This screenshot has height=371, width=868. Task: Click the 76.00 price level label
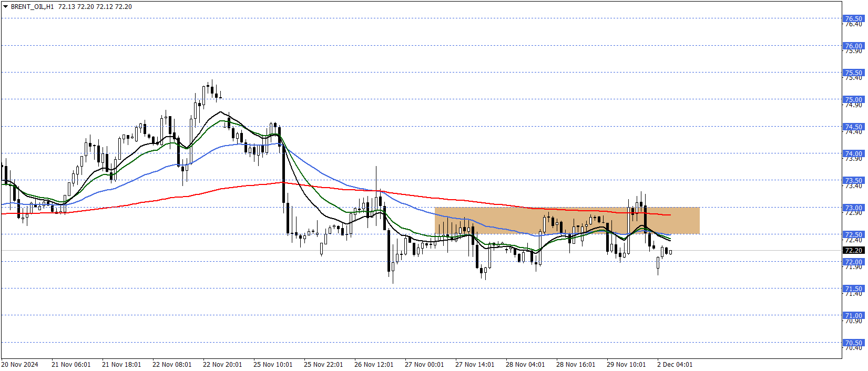(853, 46)
